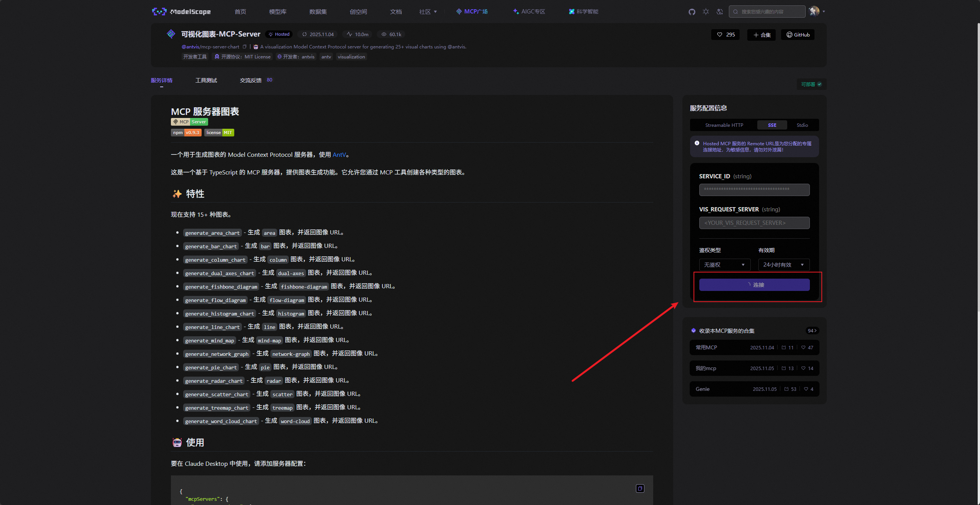Image resolution: width=980 pixels, height=505 pixels.
Task: Open the GitHub button in the header card
Action: click(x=798, y=35)
